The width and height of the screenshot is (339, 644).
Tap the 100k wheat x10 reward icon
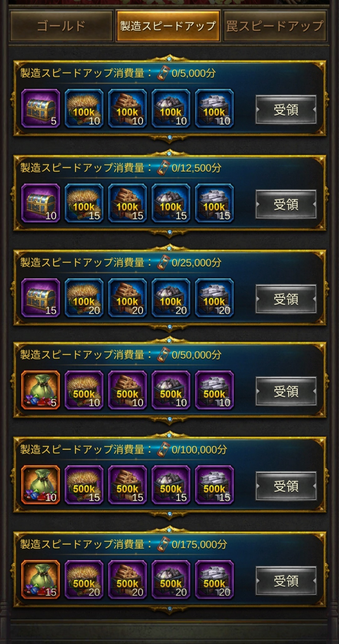point(84,108)
